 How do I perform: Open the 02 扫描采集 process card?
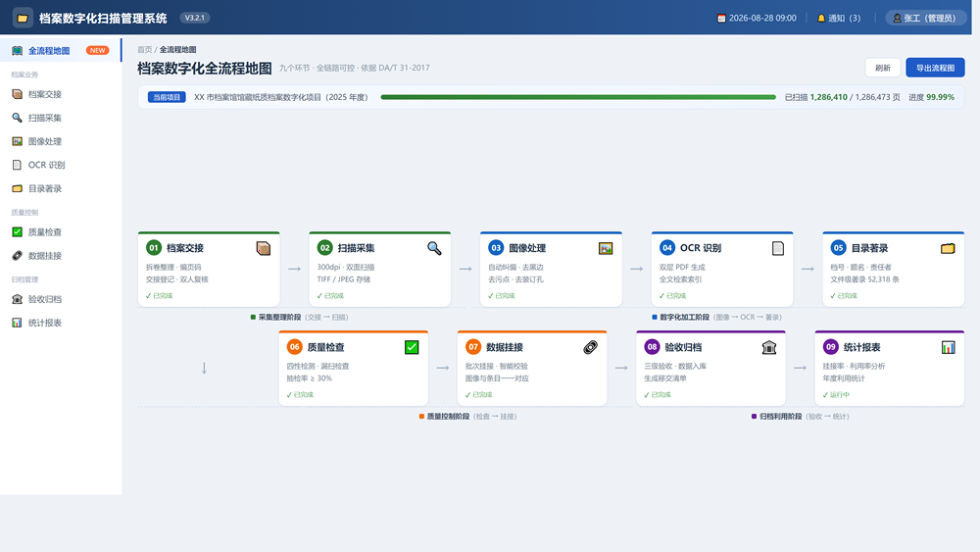[380, 270]
